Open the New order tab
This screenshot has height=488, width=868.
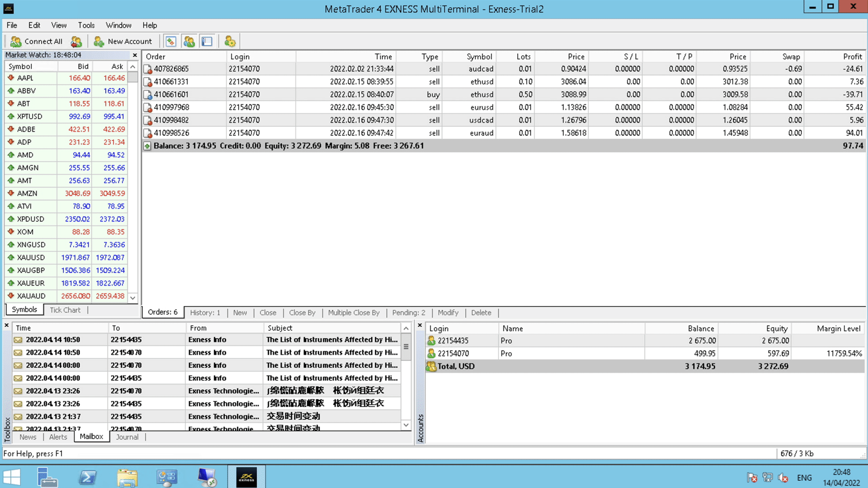[x=240, y=313]
